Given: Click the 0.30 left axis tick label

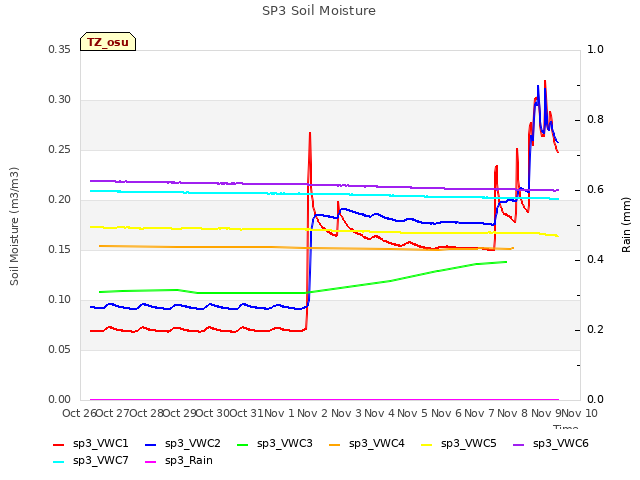Looking at the screenshot, I should pos(59,100).
